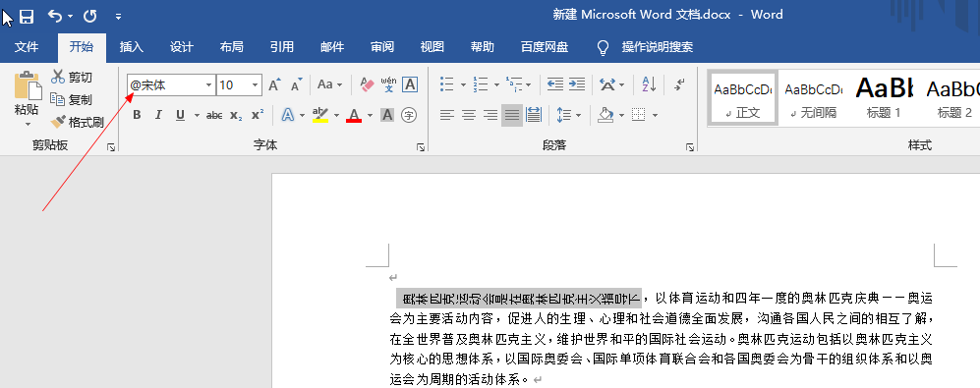This screenshot has width=980, height=388.
Task: Apply the 正文 Normal style
Action: 743,97
